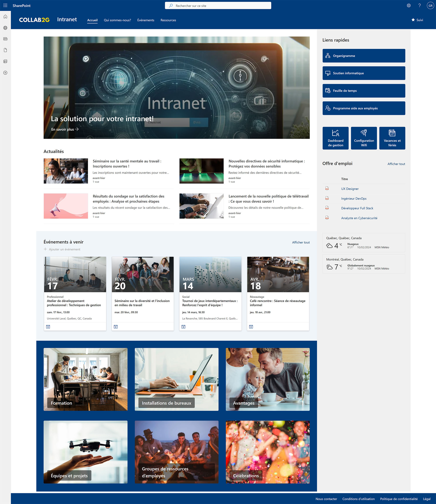Add Mars 14 event to calendar icon
436x504 pixels.
pyautogui.click(x=184, y=327)
